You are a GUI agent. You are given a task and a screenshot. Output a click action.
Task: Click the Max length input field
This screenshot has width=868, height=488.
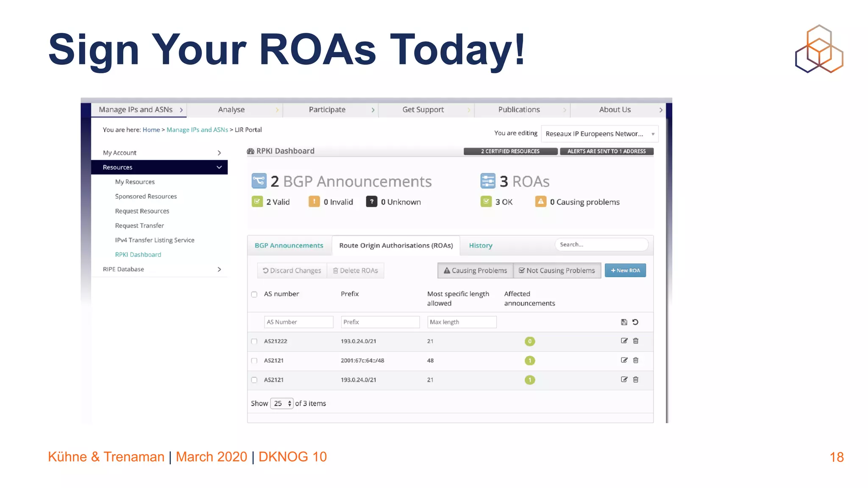tap(462, 322)
